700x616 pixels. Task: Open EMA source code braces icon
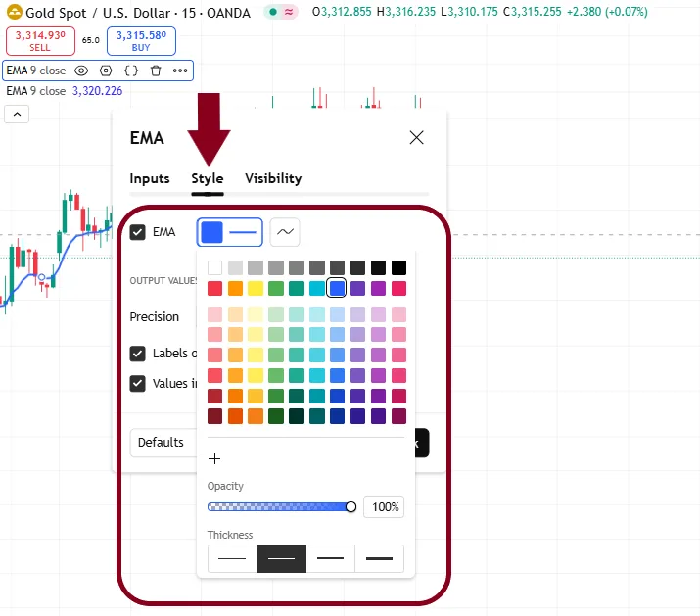pos(130,71)
